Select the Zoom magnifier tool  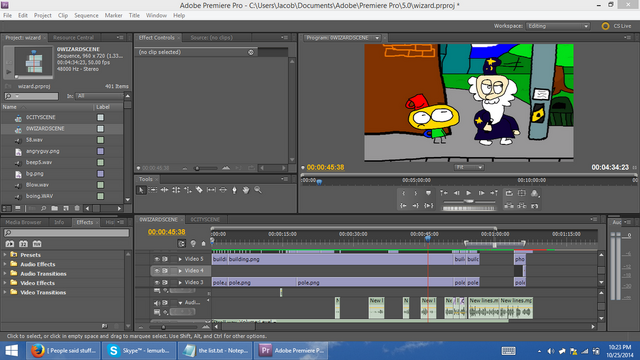258,190
